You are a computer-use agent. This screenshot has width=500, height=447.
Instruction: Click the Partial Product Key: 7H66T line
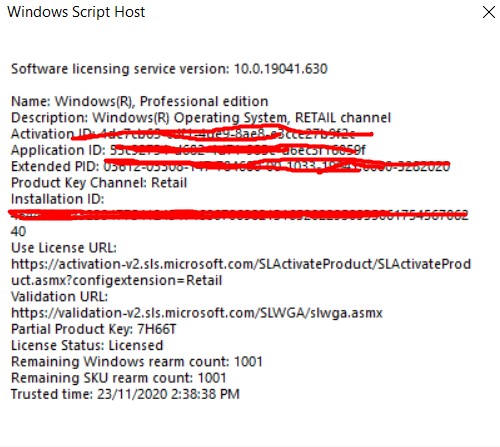(94, 329)
